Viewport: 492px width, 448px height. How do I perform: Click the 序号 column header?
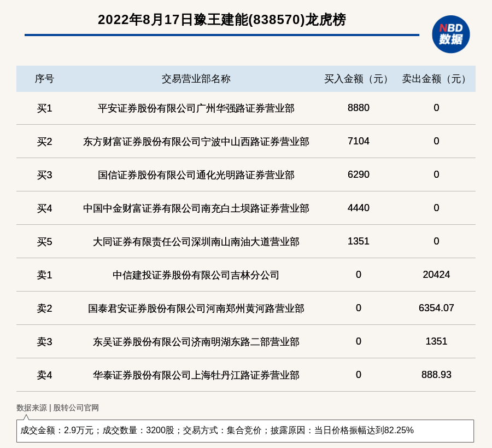(44, 79)
